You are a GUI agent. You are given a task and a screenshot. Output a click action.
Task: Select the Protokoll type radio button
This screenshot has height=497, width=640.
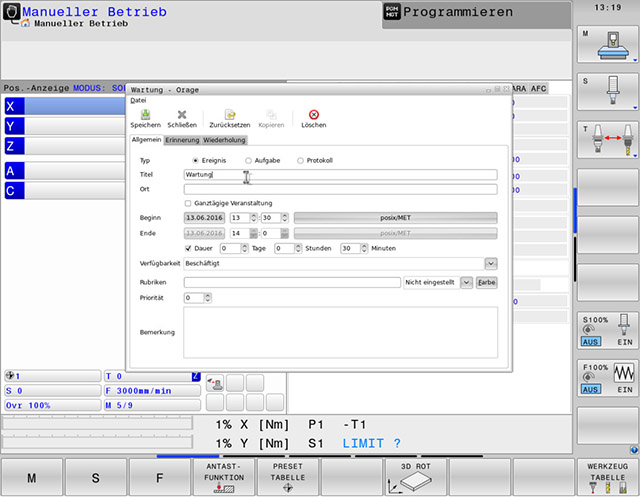click(x=300, y=160)
